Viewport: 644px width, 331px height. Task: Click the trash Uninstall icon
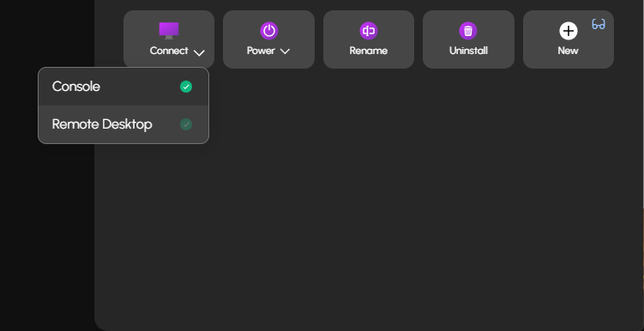tap(468, 31)
